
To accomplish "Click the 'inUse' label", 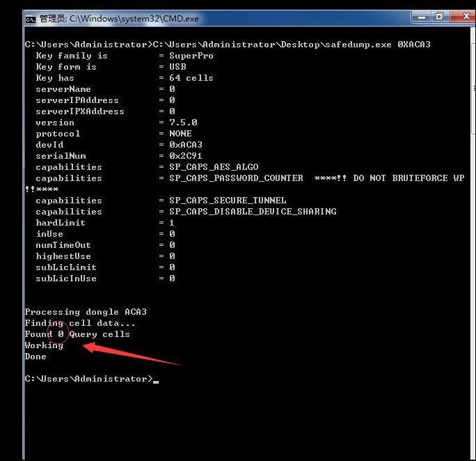I will pyautogui.click(x=49, y=234).
